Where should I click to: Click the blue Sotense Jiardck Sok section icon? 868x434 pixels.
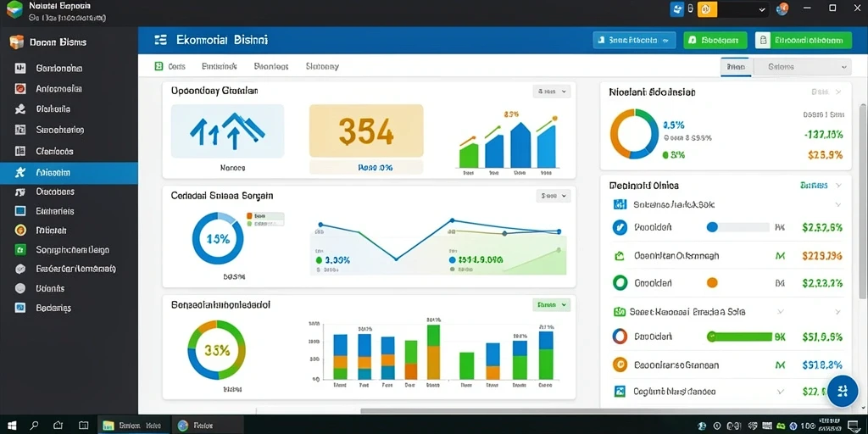[620, 205]
